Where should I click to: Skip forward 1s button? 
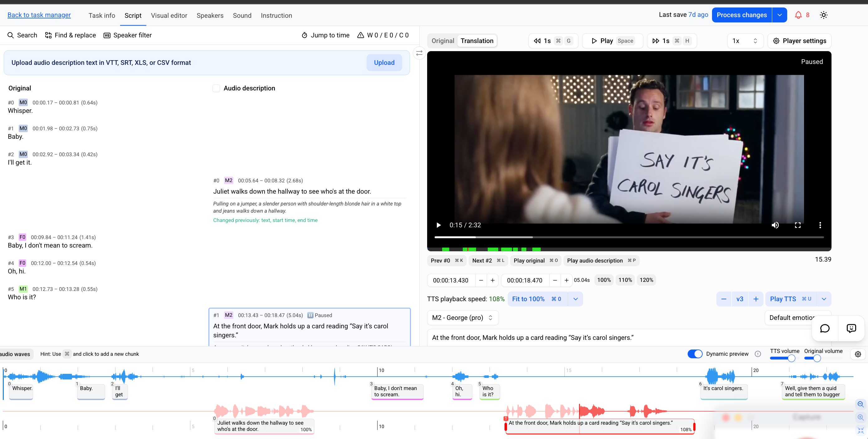click(x=671, y=41)
